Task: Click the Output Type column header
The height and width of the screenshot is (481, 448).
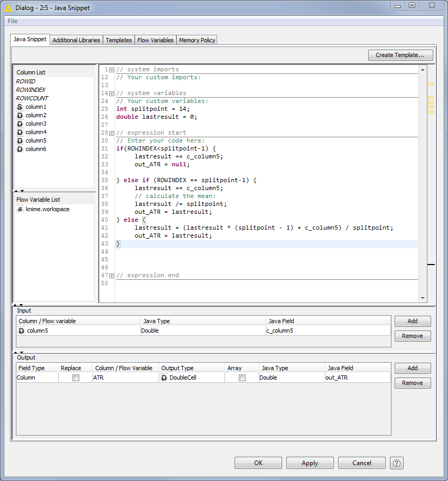Action: pos(191,368)
